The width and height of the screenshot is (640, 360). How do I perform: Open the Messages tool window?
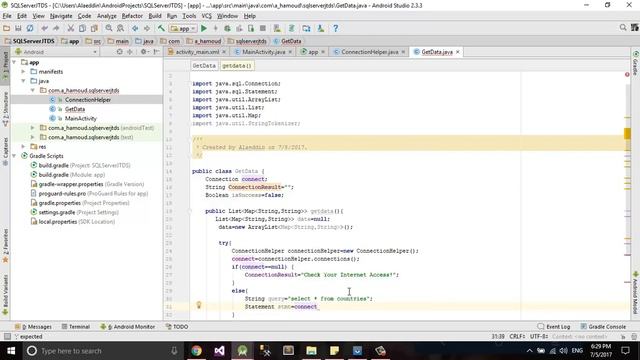(x=33, y=327)
